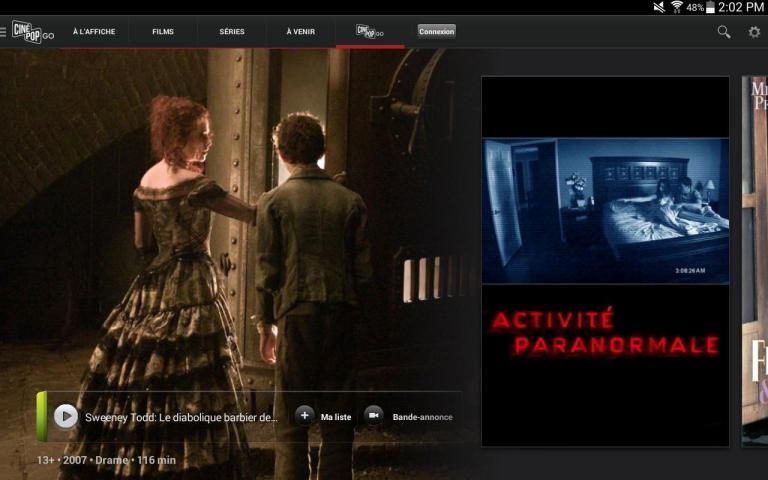Play Sweeney Todd with the round play button
Viewport: 768px width, 480px height.
point(66,416)
